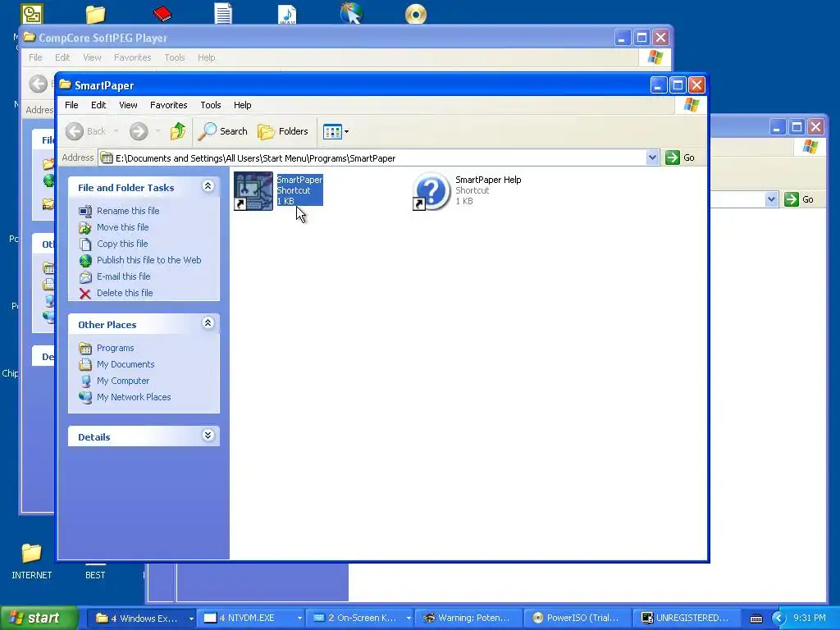Open address dropdown in rear right window

771,199
